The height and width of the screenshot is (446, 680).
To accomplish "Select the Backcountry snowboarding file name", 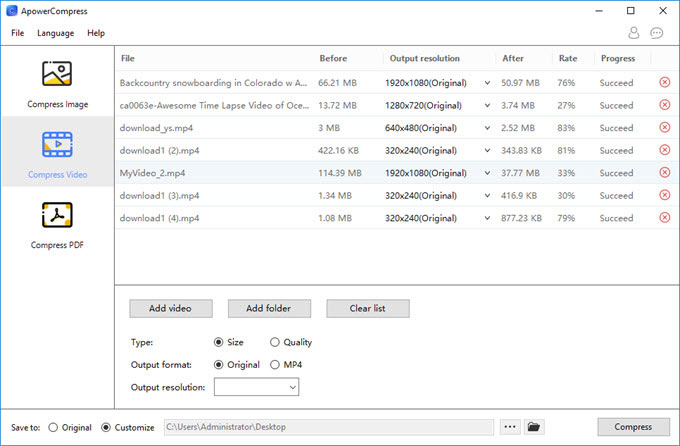I will 213,83.
